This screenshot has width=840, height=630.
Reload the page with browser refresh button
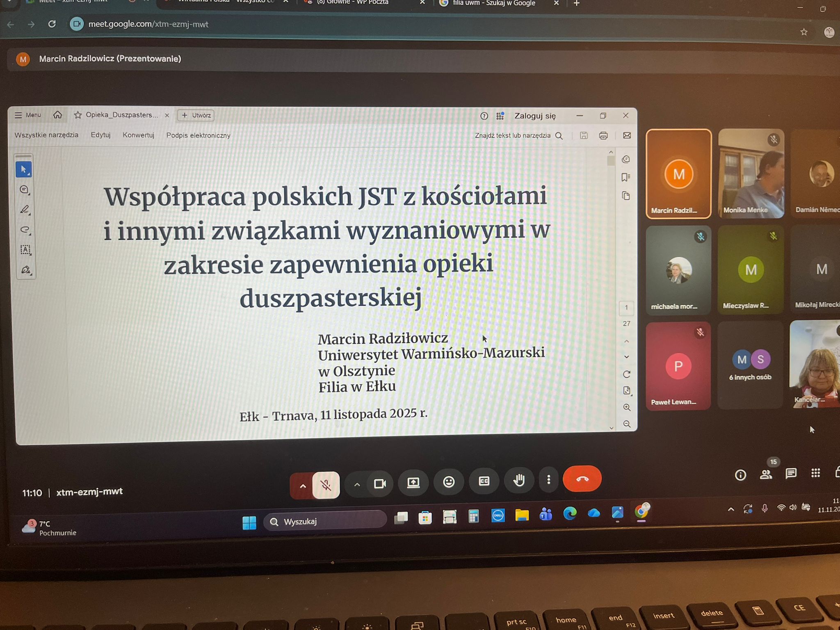coord(52,24)
